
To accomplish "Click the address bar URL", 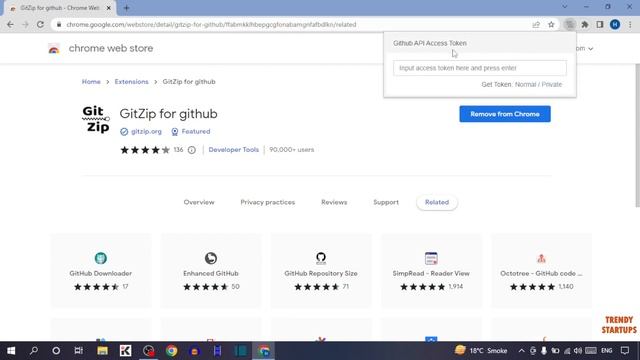I will (x=211, y=24).
